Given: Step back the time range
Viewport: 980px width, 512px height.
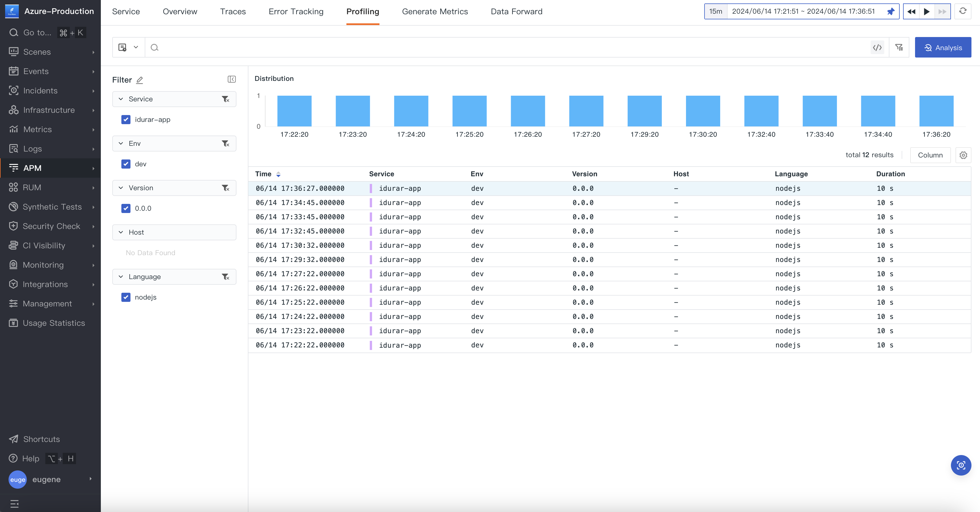Looking at the screenshot, I should coord(911,11).
